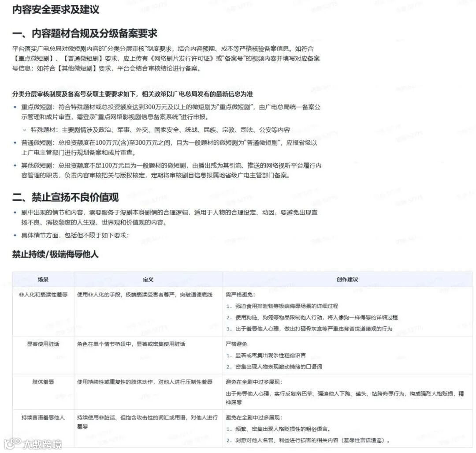Click sub-bullet '特殊题材：主要剧情涉及政治'
The image size is (476, 453).
(160, 130)
